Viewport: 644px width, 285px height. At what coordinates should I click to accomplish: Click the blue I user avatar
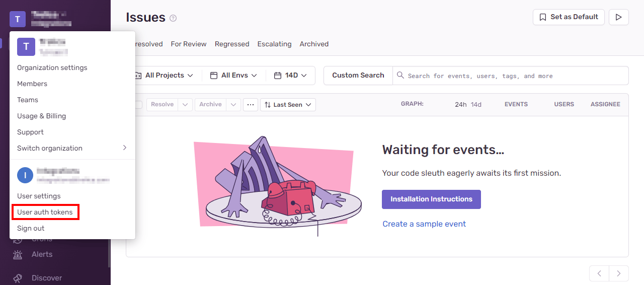point(25,175)
